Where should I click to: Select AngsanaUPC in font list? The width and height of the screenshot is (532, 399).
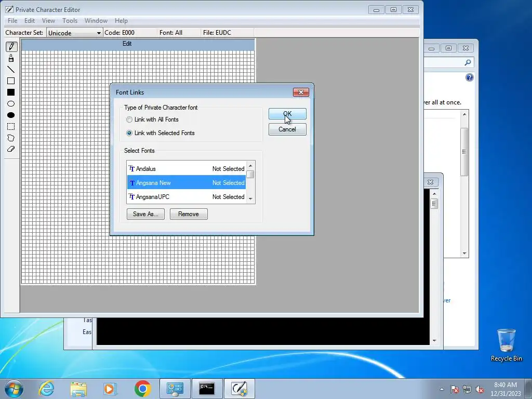click(187, 197)
